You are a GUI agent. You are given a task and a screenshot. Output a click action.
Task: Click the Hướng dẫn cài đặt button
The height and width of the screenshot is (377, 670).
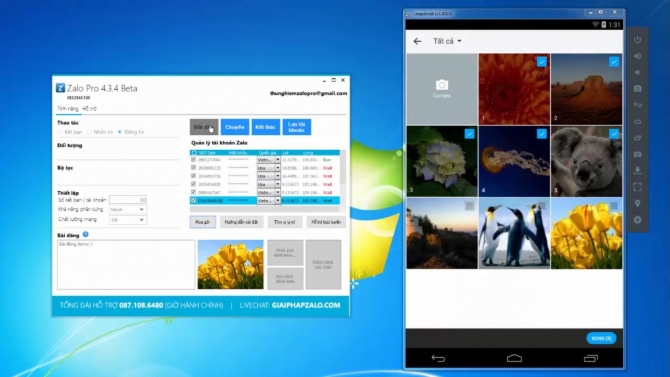point(241,222)
